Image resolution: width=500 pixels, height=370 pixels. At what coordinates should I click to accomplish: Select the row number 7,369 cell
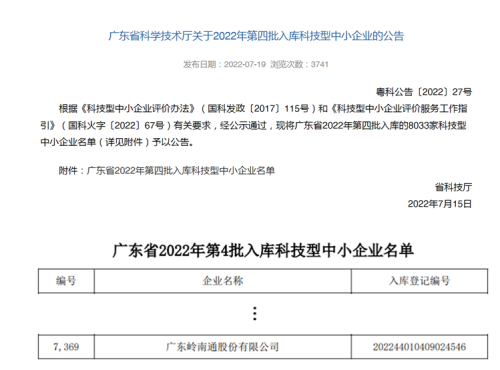(66, 347)
